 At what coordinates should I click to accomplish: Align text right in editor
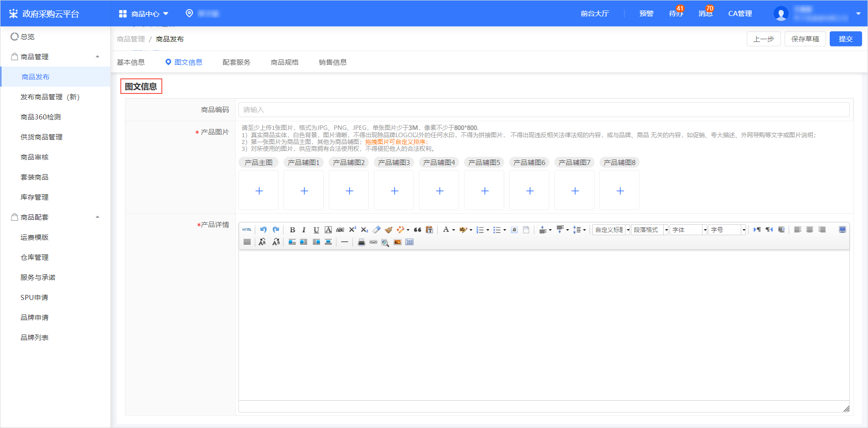point(822,230)
